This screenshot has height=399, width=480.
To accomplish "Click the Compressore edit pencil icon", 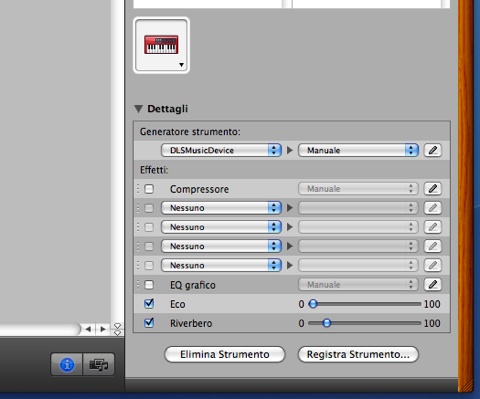I will click(433, 189).
